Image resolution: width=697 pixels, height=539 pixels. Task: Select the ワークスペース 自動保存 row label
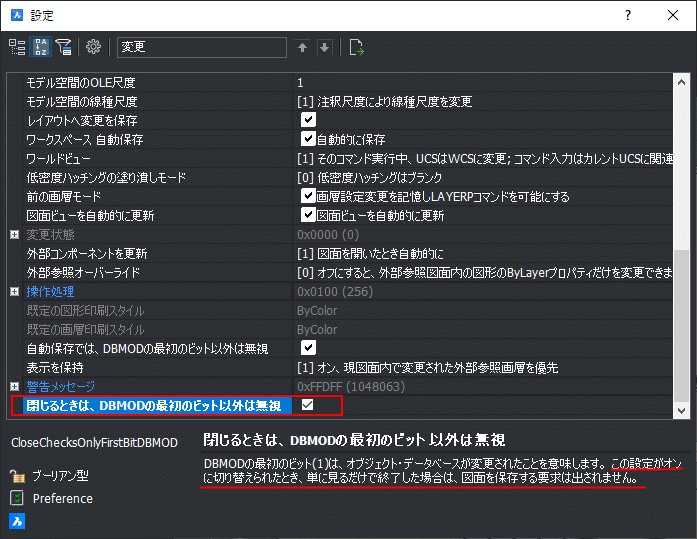pyautogui.click(x=85, y=140)
